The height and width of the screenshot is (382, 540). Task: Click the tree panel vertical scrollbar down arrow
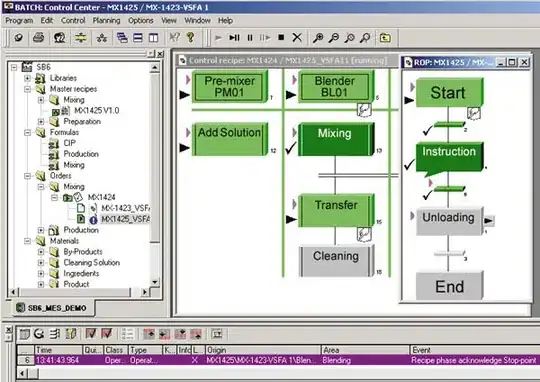[155, 282]
